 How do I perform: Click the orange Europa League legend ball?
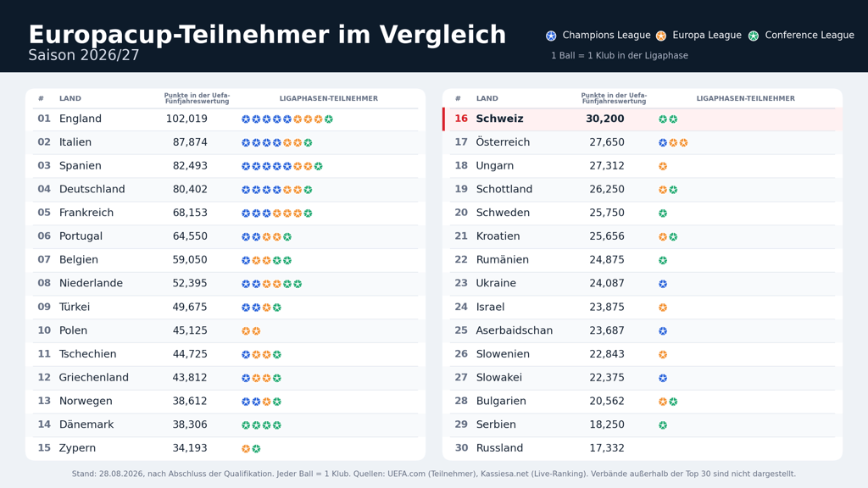(x=661, y=36)
